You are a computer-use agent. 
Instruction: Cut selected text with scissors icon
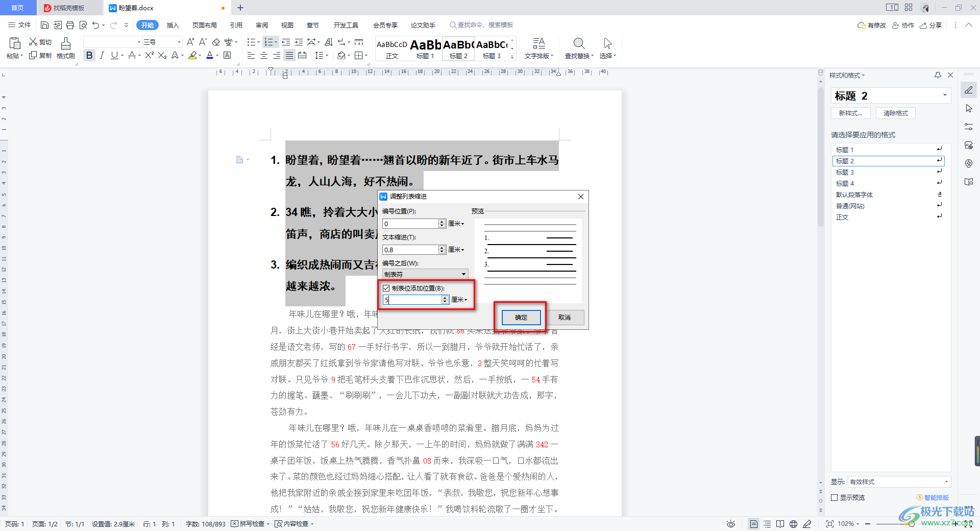click(40, 42)
